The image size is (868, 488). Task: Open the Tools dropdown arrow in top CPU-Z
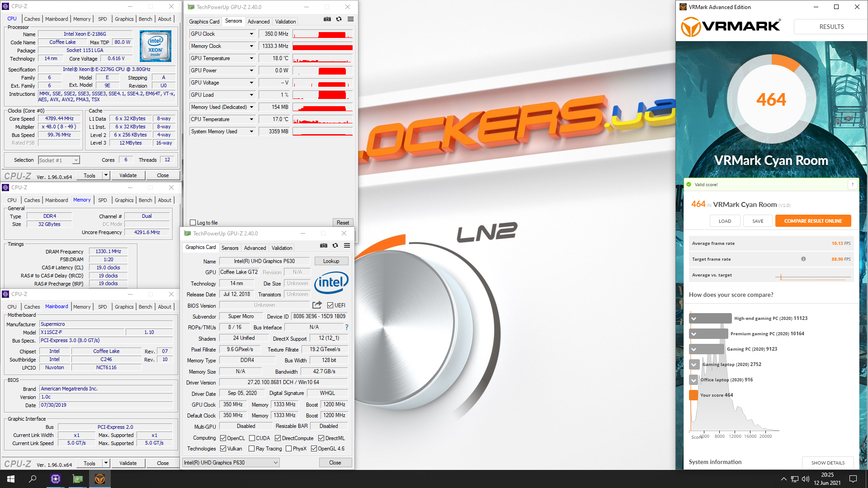[x=106, y=175]
